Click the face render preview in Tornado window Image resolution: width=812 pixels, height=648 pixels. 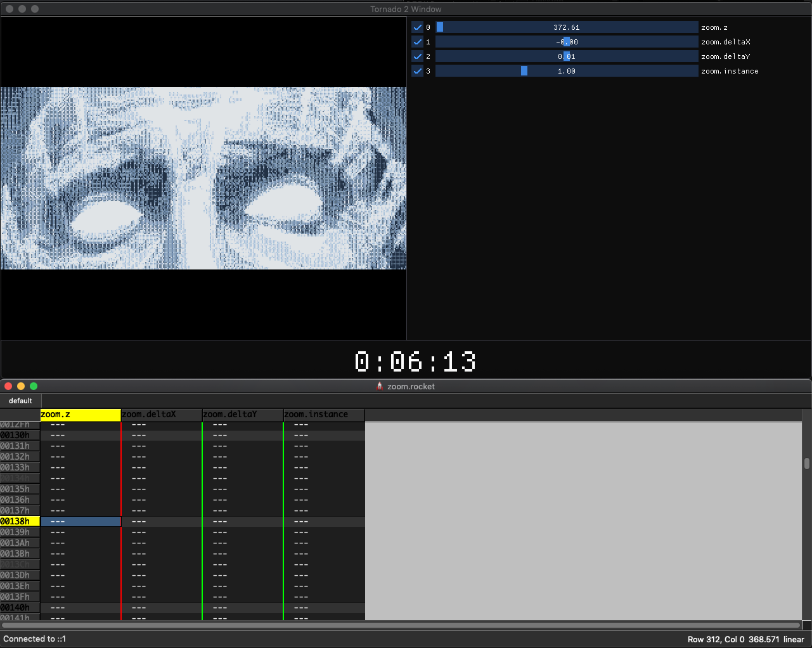203,178
